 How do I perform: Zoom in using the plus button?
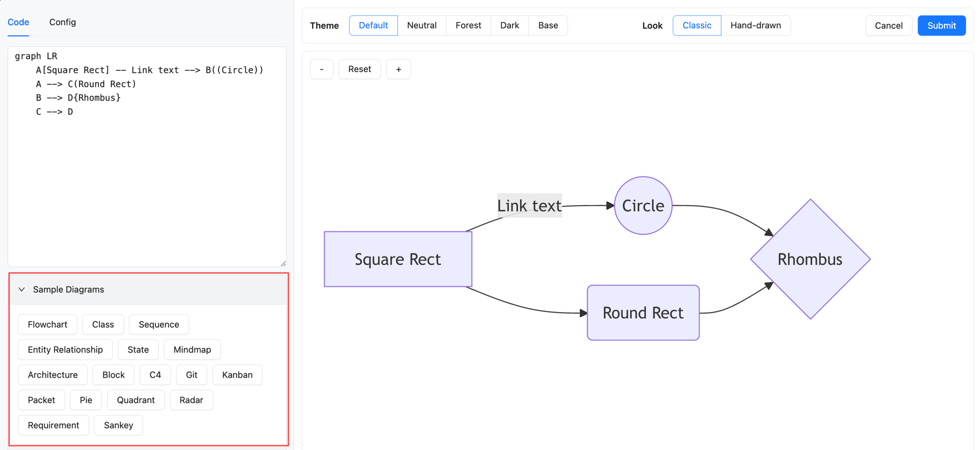click(398, 69)
